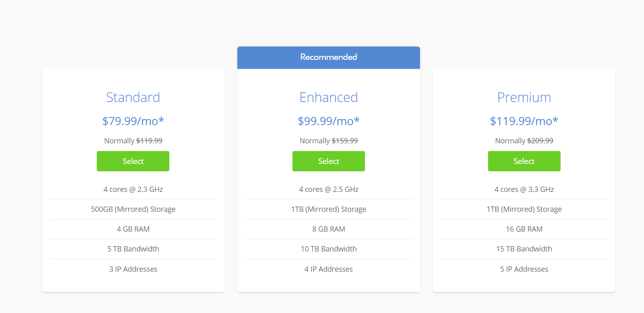Click the 4 cores @ 3.3 GHz row
This screenshot has width=644, height=313.
524,190
